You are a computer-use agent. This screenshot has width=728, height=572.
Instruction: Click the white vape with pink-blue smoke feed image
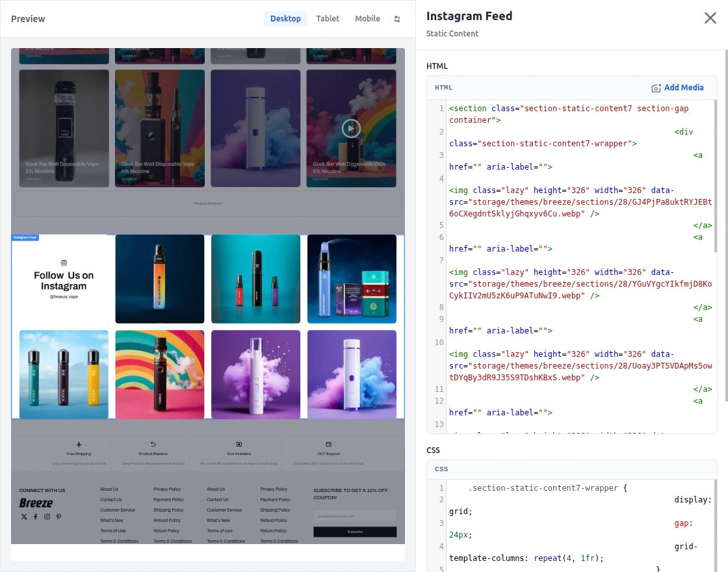(x=352, y=374)
